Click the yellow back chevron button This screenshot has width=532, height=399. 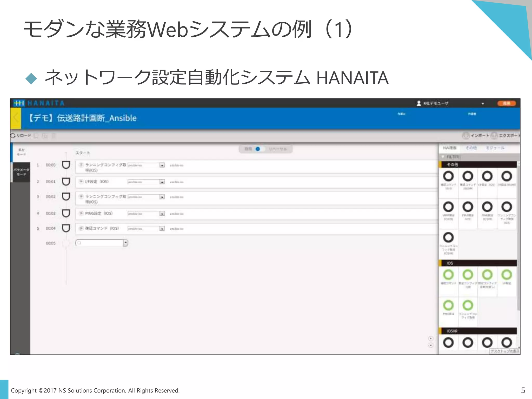pyautogui.click(x=16, y=118)
